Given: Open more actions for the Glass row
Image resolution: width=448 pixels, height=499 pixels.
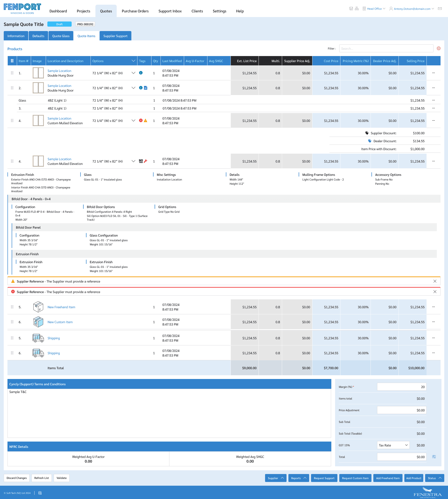Looking at the screenshot, I should [x=433, y=100].
